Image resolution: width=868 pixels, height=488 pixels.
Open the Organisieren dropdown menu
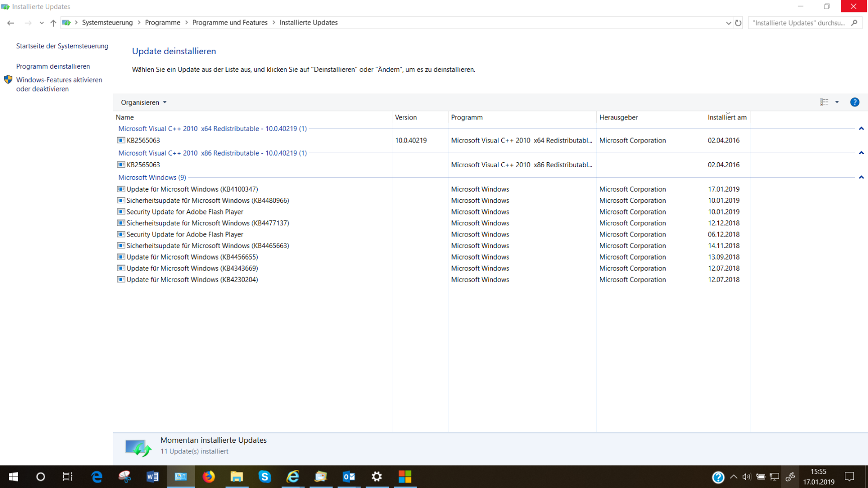tap(144, 102)
